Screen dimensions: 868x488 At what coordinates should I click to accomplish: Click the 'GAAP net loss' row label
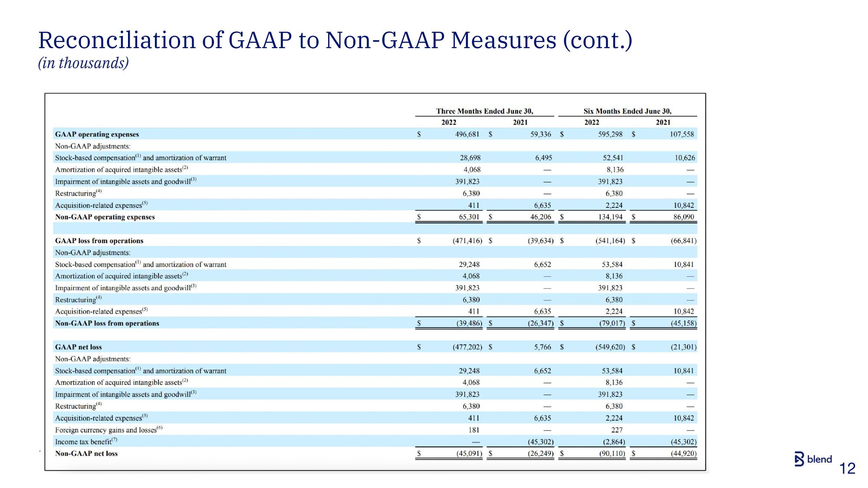pyautogui.click(x=78, y=347)
